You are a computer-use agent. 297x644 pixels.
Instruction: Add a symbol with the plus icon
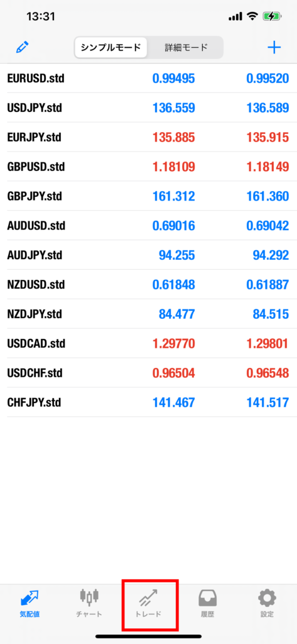point(274,48)
